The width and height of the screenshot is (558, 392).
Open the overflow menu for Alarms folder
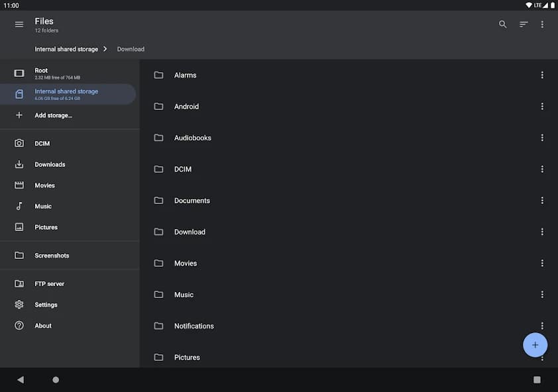coord(542,75)
